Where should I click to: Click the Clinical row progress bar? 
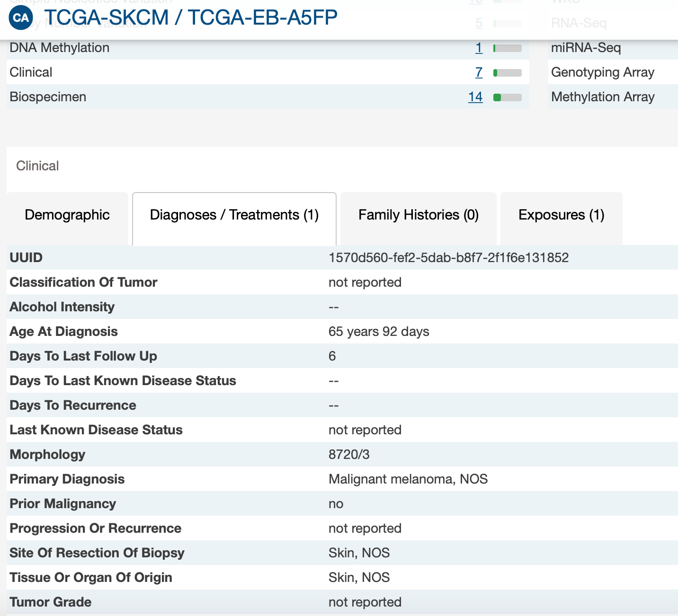(508, 73)
